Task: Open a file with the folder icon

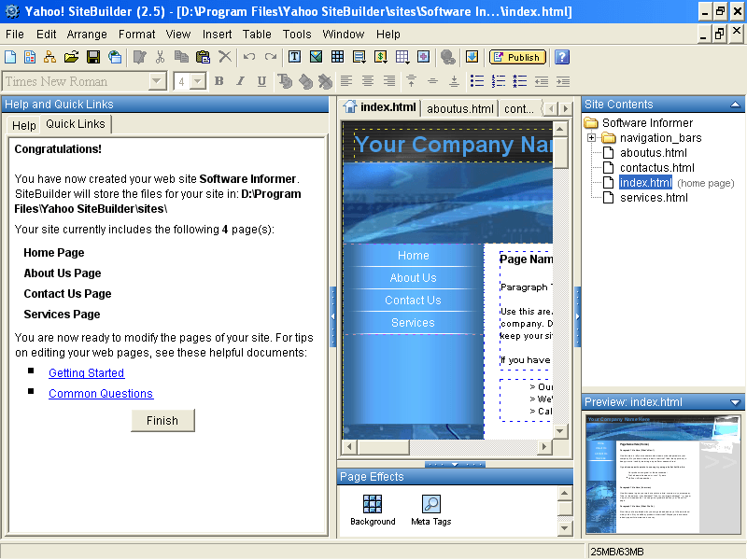Action: (x=71, y=57)
